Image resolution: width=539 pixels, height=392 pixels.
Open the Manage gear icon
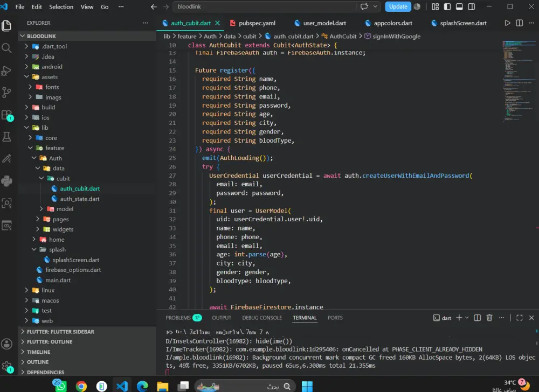[6, 366]
